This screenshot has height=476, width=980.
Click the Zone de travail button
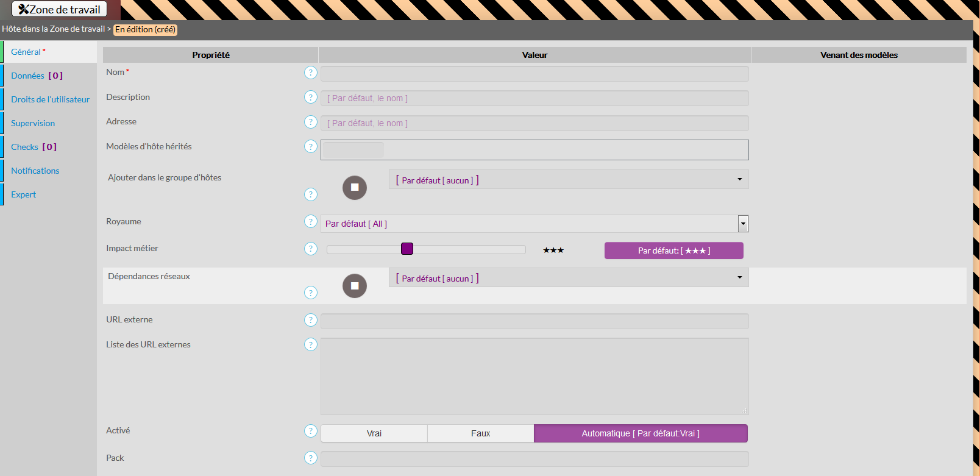(x=60, y=9)
